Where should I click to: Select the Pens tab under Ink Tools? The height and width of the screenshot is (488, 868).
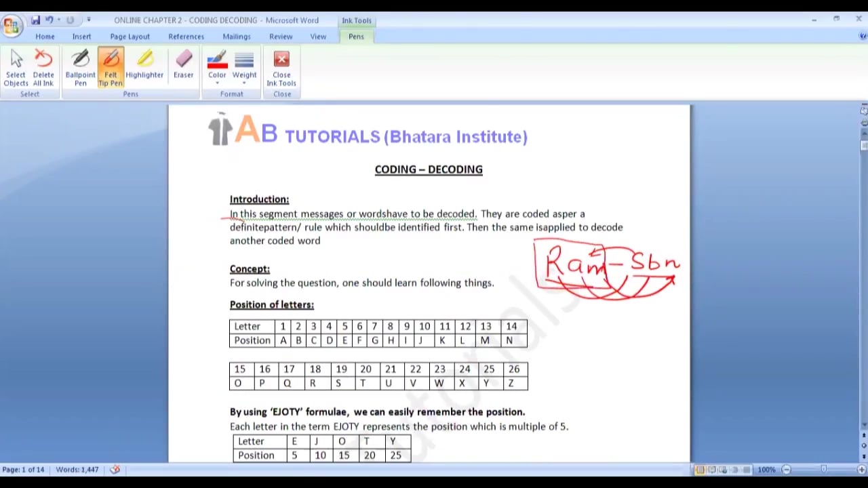click(356, 37)
